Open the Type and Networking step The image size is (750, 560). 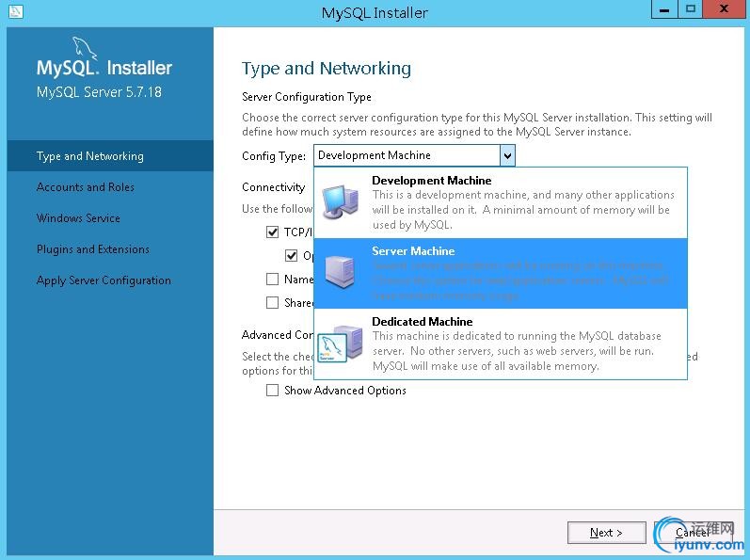pos(110,156)
